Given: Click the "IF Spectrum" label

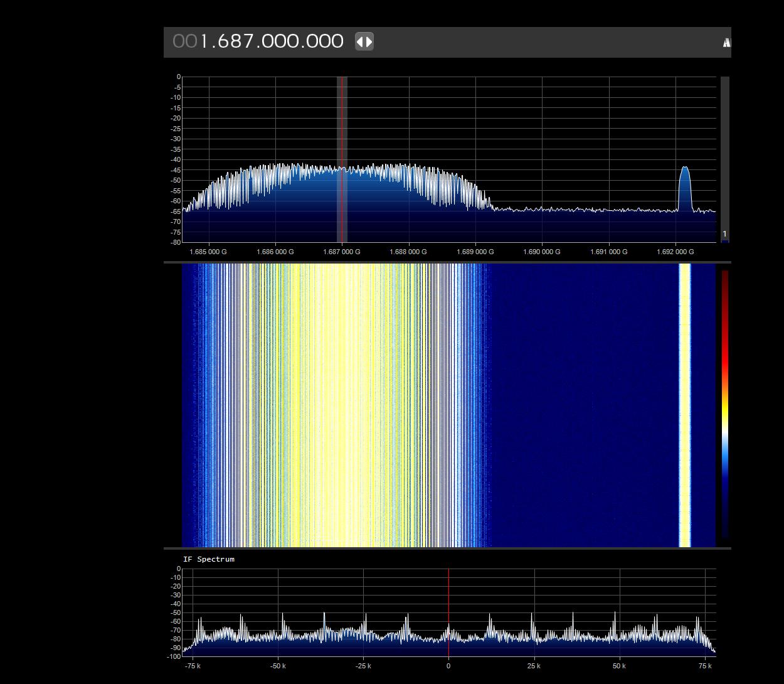Looking at the screenshot, I should (x=209, y=559).
